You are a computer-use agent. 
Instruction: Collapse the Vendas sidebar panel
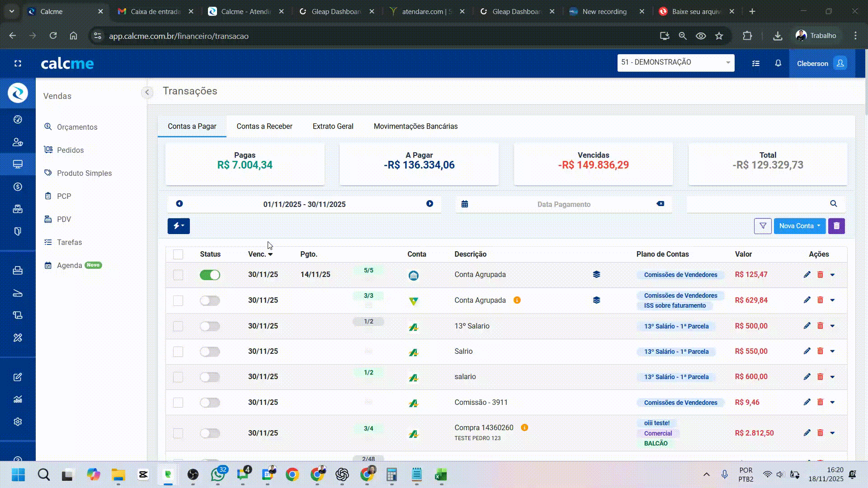(146, 92)
